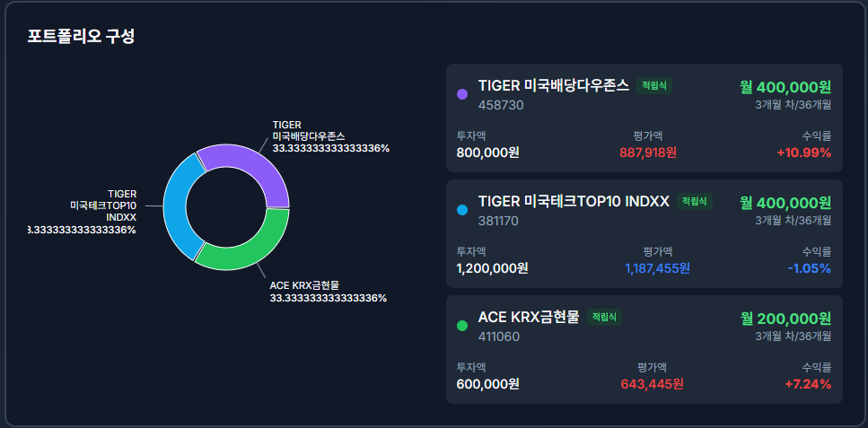Click the 포트폴리오 구성 heading
This screenshot has height=428, width=868.
[x=81, y=37]
